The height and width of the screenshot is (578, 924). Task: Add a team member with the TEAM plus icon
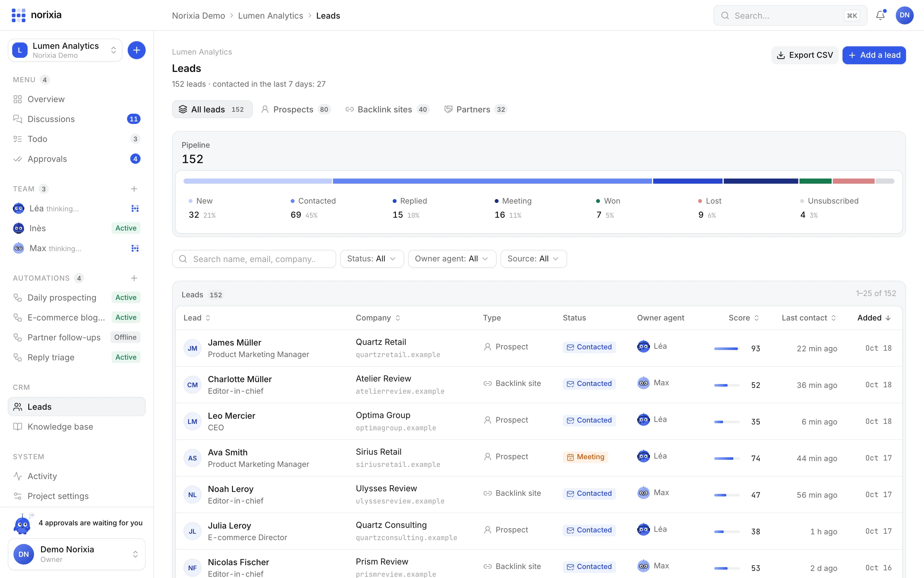pyautogui.click(x=134, y=189)
